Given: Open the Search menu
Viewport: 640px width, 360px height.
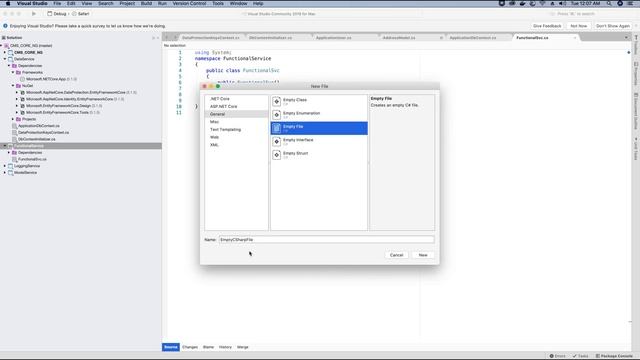Looking at the screenshot, I should [106, 3].
